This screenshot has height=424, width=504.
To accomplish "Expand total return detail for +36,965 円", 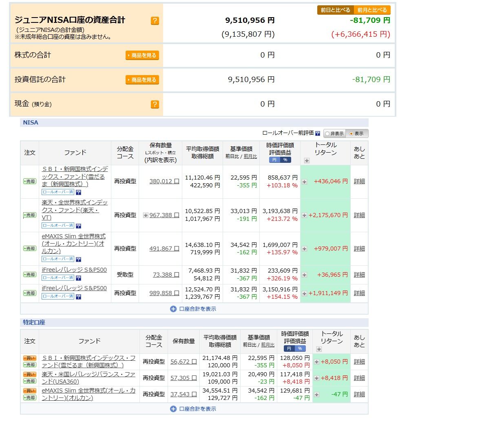I will [x=304, y=275].
